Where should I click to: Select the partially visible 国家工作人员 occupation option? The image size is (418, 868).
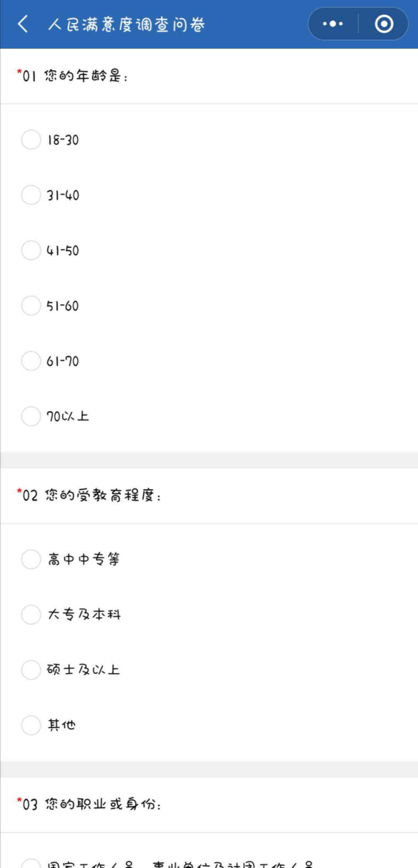[x=31, y=865]
